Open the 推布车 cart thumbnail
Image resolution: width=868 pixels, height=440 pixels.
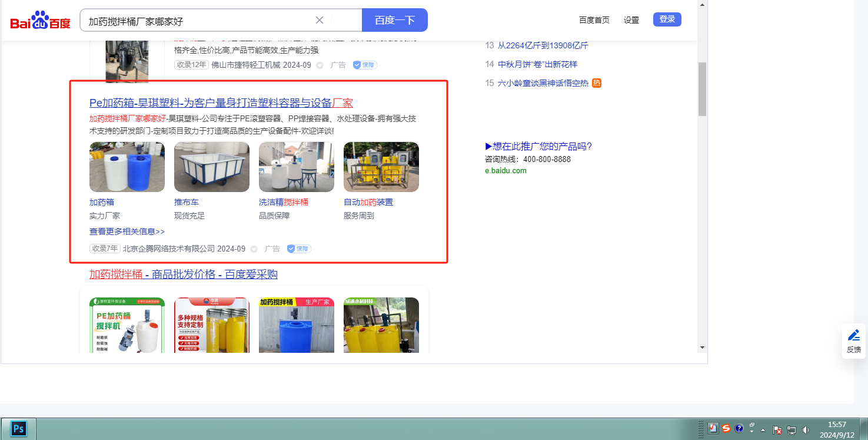click(212, 167)
